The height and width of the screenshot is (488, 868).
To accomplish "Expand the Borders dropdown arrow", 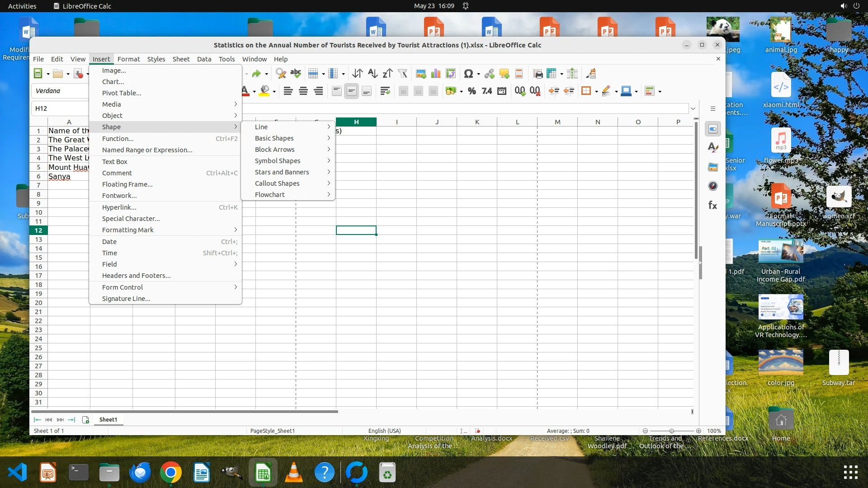I will (x=596, y=92).
